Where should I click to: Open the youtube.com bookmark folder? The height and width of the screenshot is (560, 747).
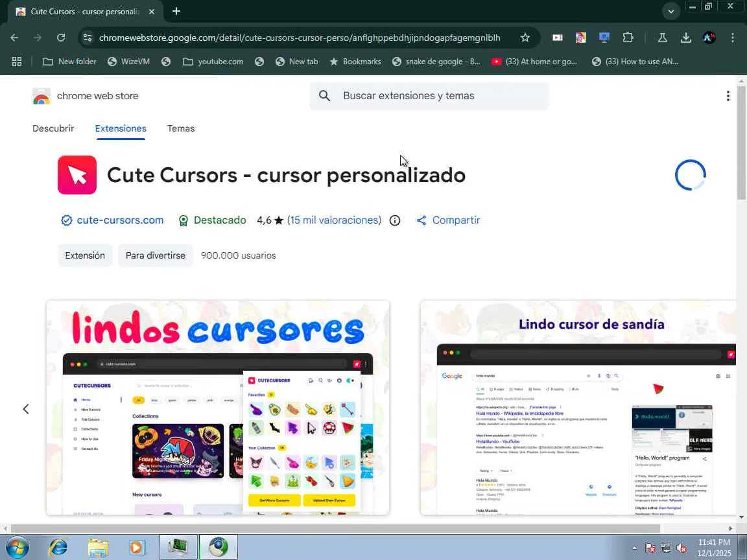pos(213,62)
